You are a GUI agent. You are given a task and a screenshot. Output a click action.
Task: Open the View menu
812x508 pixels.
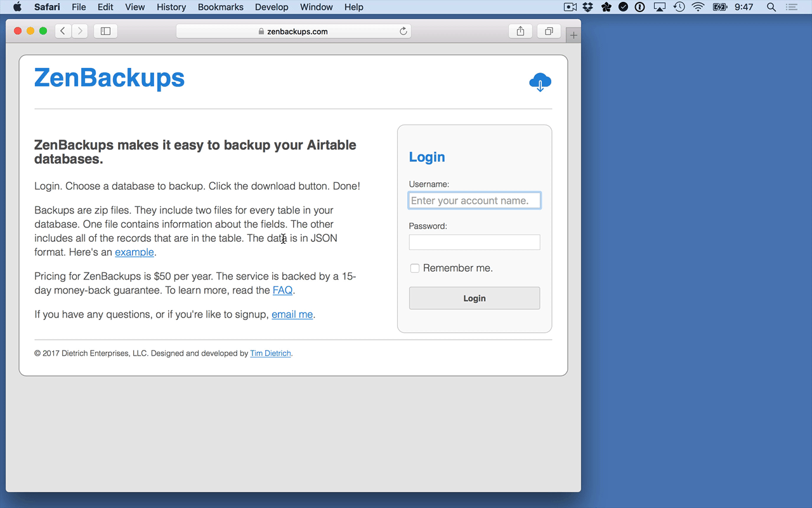tap(135, 7)
